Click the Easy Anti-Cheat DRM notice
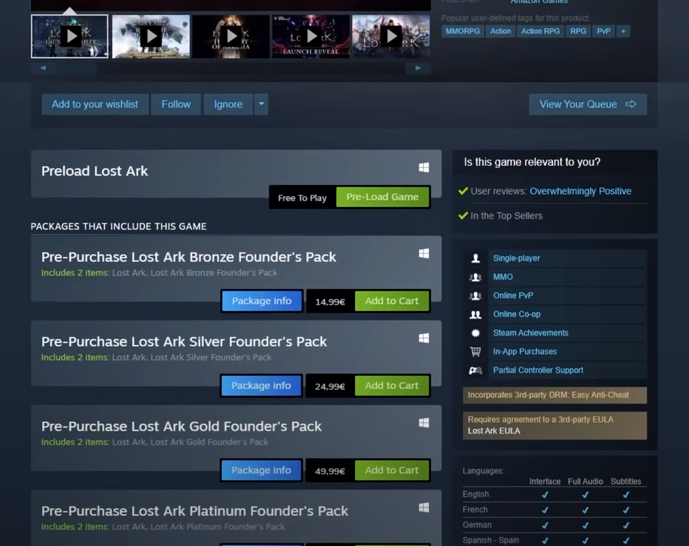The height and width of the screenshot is (546, 689). pos(555,395)
